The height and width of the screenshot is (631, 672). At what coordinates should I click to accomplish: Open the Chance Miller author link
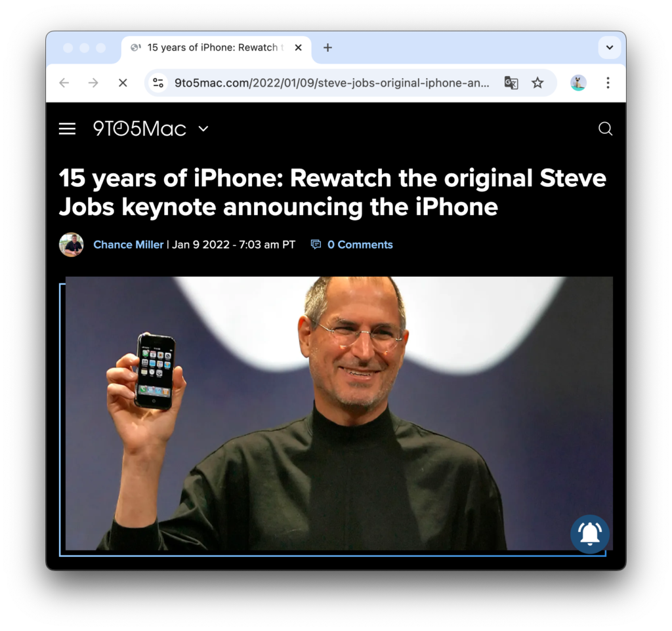pos(129,245)
